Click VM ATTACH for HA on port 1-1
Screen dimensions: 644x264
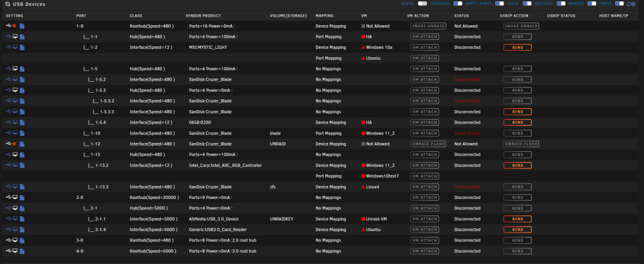424,37
